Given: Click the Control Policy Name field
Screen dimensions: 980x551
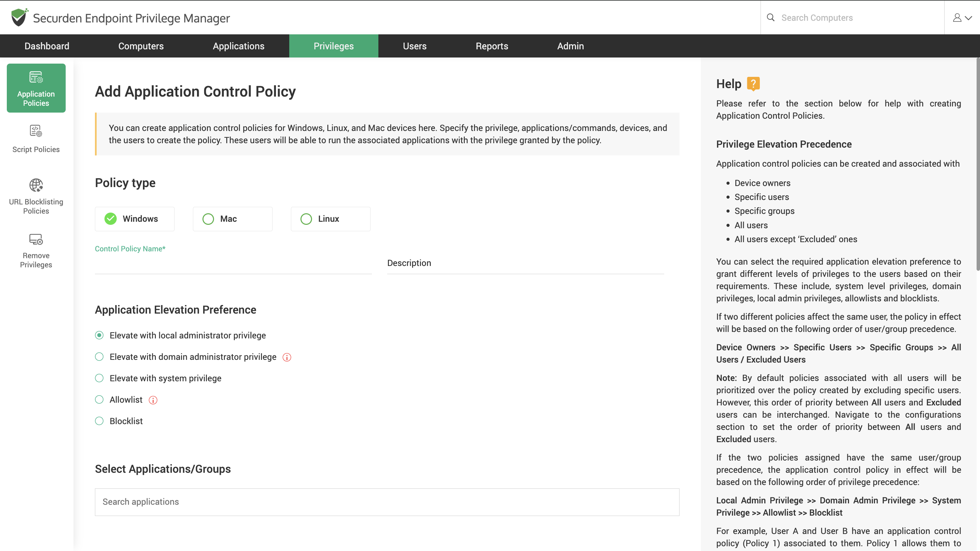Looking at the screenshot, I should point(233,263).
